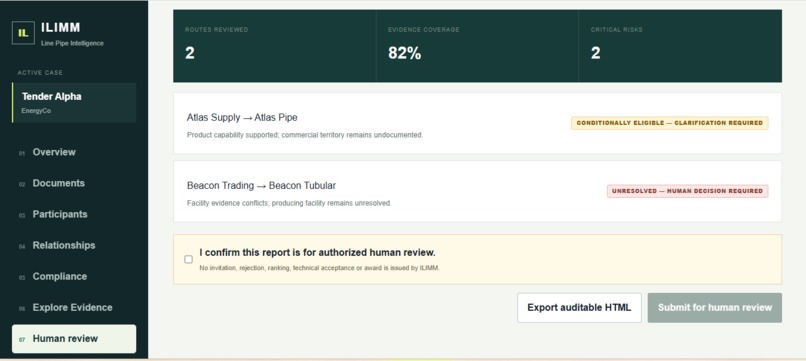Click the 'Line Pipe Intelligence' subtitle

pos(72,43)
